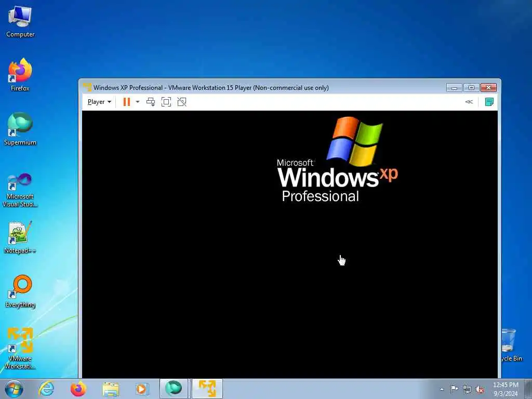
Task: Open the Player menu in VMware
Action: 99,102
